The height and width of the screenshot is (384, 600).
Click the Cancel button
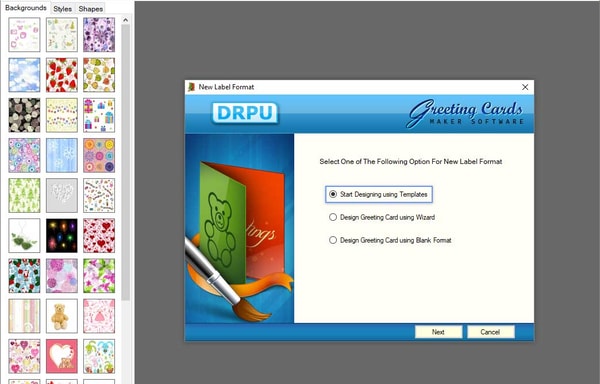[491, 332]
